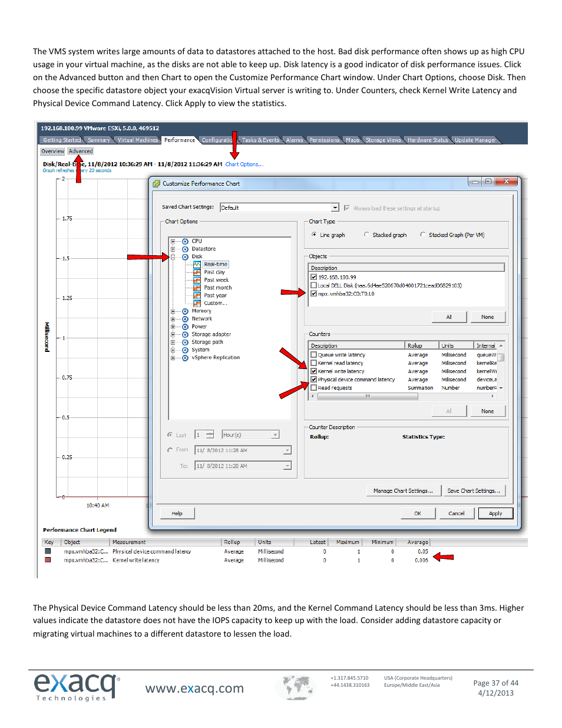
Task: Open the Hour(s) units dropdown
Action: (x=275, y=435)
